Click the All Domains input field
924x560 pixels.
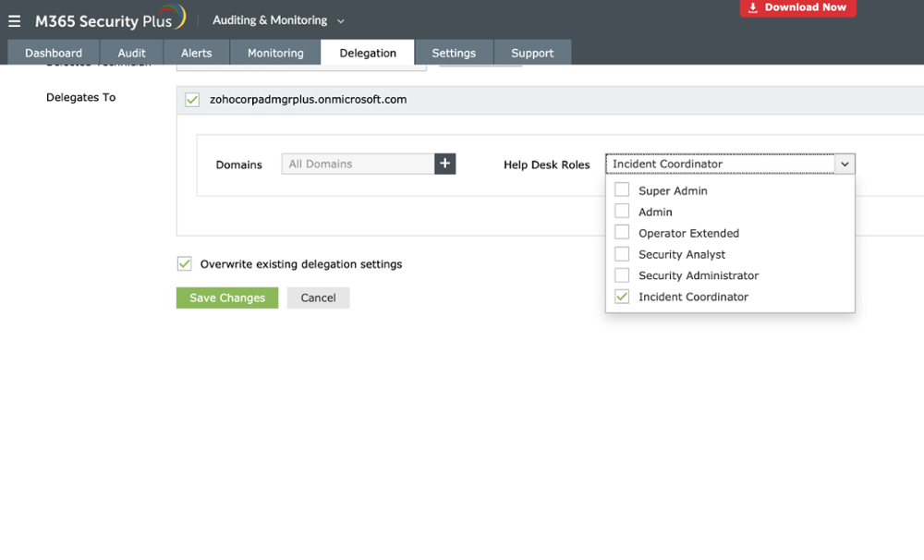359,164
